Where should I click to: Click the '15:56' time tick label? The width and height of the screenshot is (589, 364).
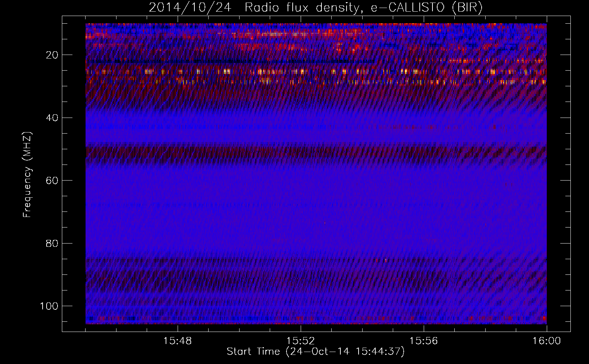coord(424,341)
